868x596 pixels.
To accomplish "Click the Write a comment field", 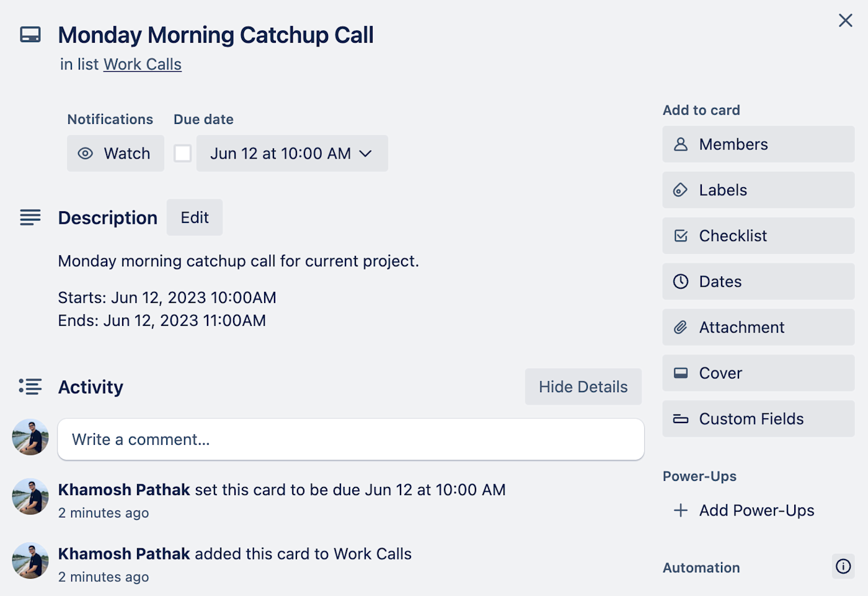I will click(x=351, y=439).
